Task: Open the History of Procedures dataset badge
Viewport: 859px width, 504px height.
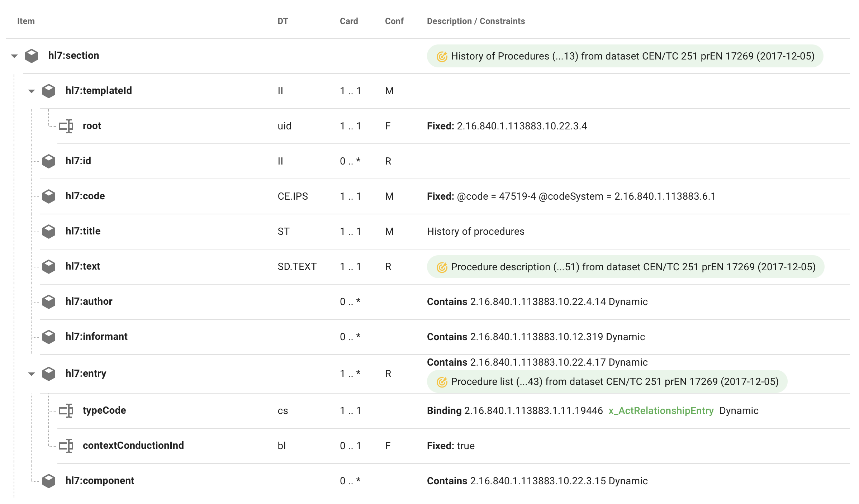Action: pyautogui.click(x=632, y=56)
